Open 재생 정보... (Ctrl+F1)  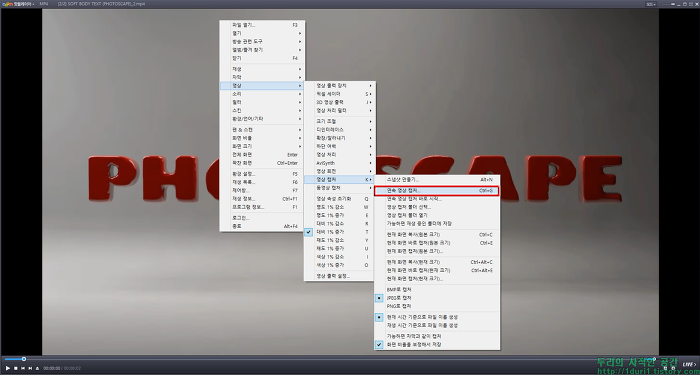[x=262, y=199]
